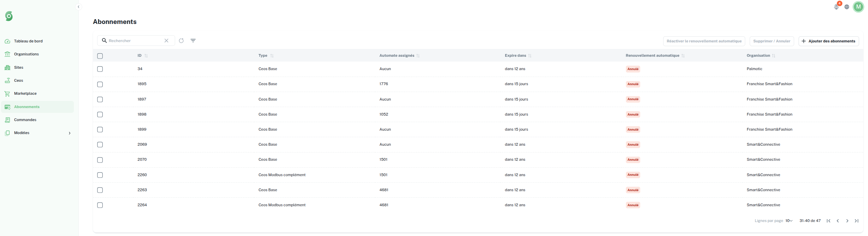Viewport: 868px width, 236px height.
Task: Expand the Modèles sidebar submenu
Action: 69,133
